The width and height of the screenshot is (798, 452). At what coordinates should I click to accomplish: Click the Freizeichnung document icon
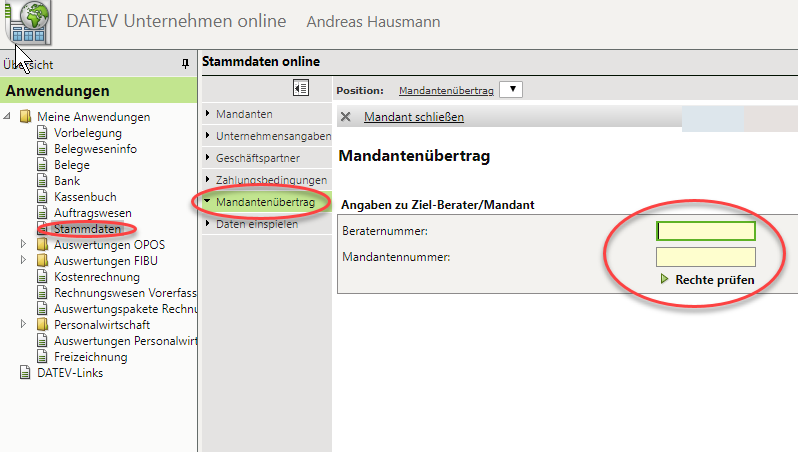coord(42,357)
